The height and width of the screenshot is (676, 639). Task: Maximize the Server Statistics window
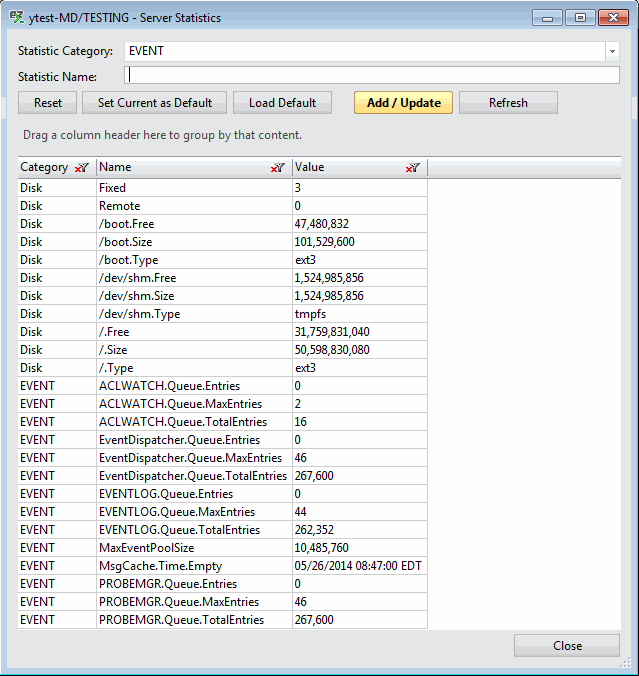578,17
